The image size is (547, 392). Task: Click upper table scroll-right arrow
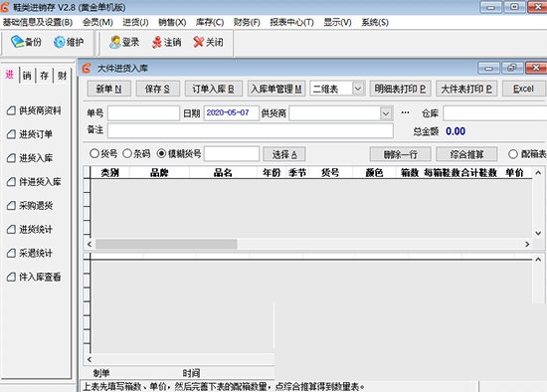(527, 245)
